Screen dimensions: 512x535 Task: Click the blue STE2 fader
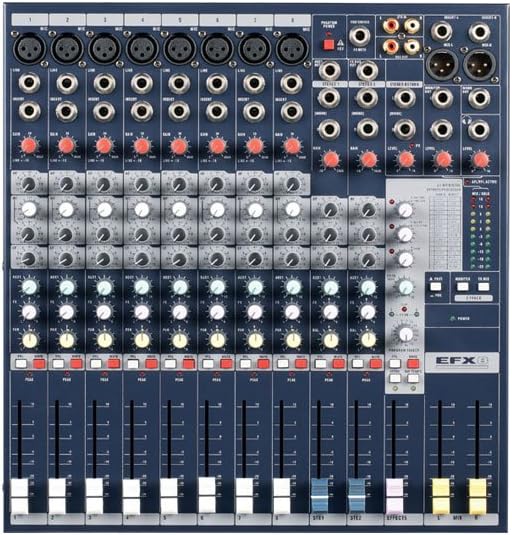357,496
